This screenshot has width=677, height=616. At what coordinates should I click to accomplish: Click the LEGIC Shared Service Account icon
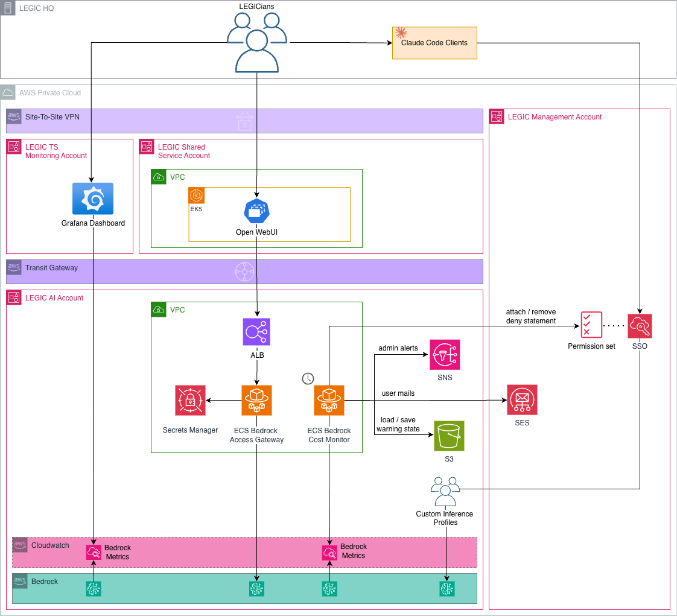tap(147, 147)
